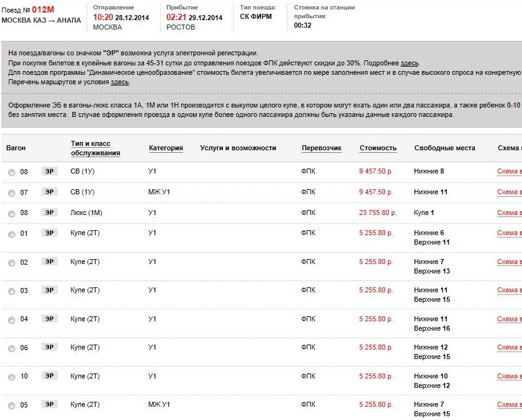Click ЭР badge in wagon 07 row
Image resolution: width=522 pixels, height=420 pixels.
(49, 192)
